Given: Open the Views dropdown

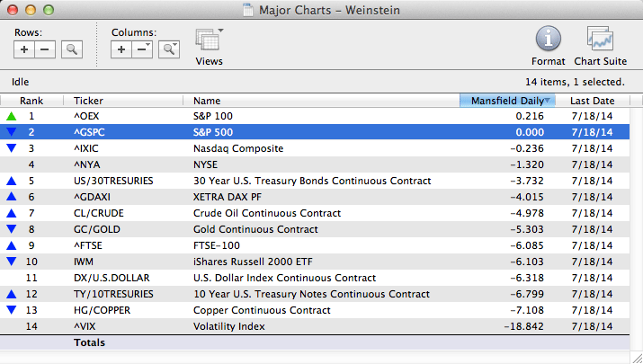Looking at the screenshot, I should click(209, 45).
